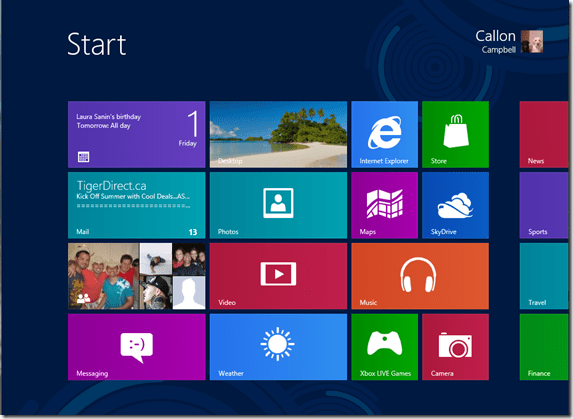The width and height of the screenshot is (573, 419).
Task: Open the Weather tile
Action: (278, 347)
